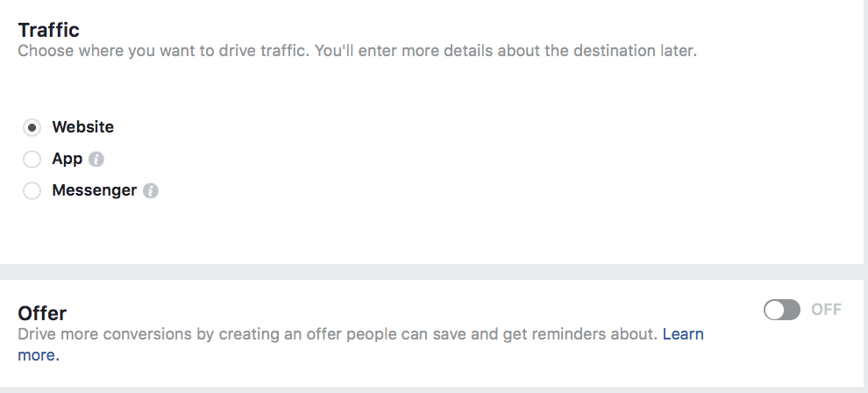The height and width of the screenshot is (393, 868).
Task: Click the Messenger option label text
Action: point(94,190)
